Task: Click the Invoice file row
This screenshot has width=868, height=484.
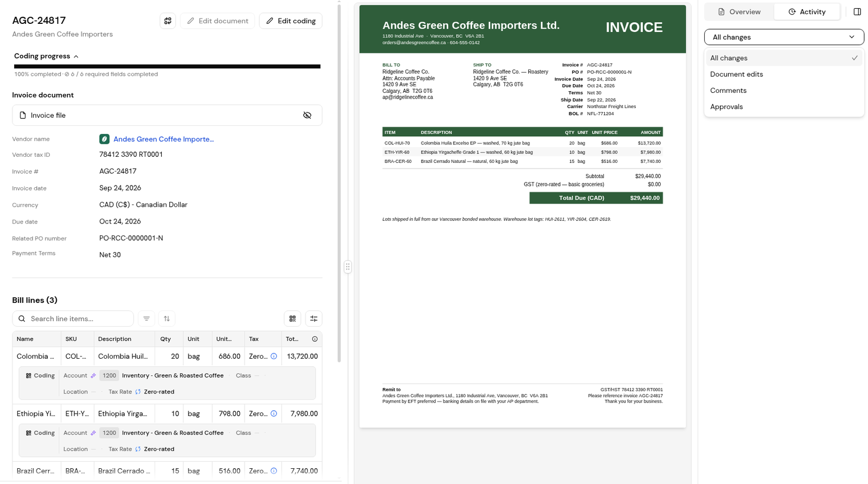Action: 167,115
